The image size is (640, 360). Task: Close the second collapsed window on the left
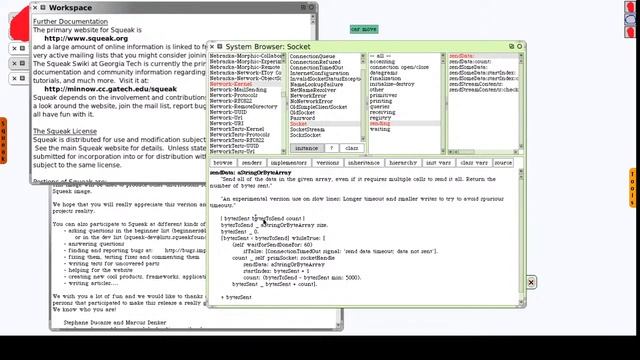(15, 63)
